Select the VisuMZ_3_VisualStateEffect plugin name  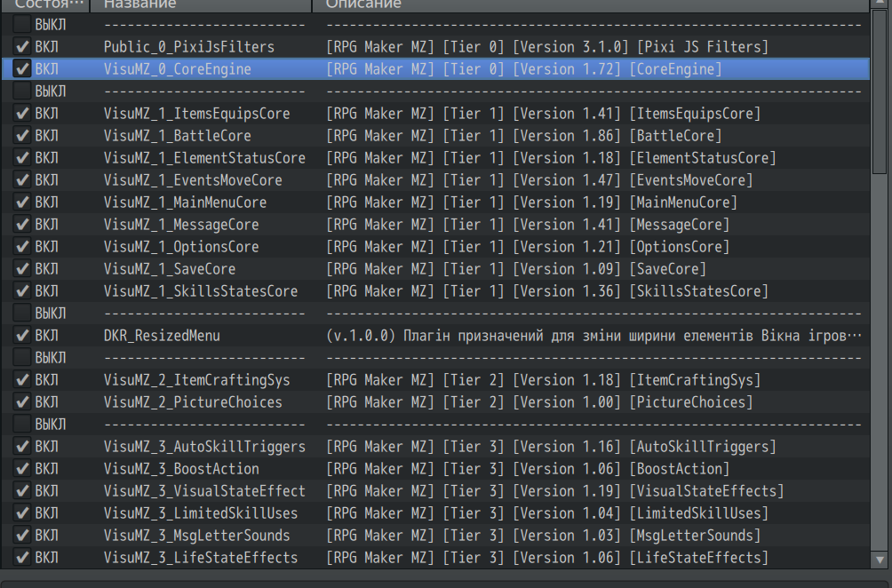coord(205,491)
